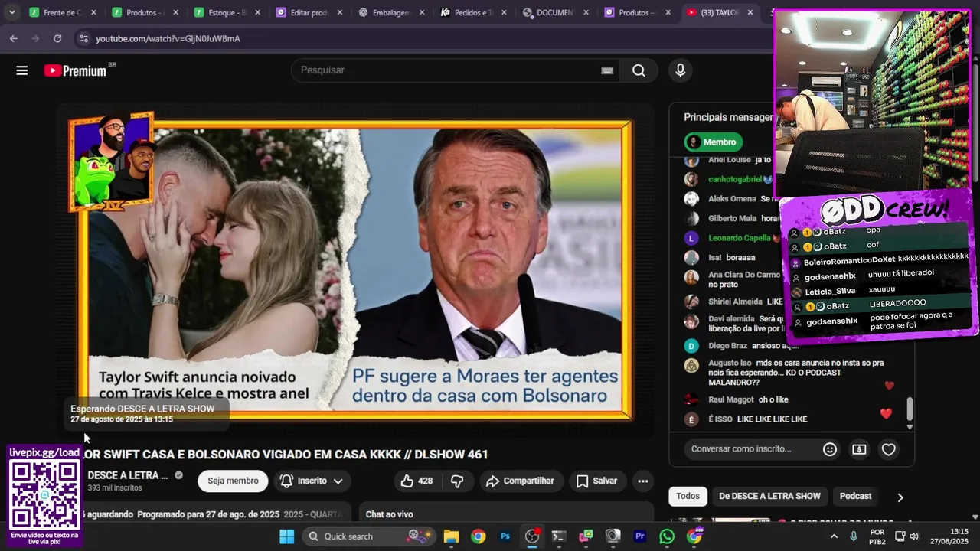Image resolution: width=980 pixels, height=551 pixels.
Task: Go to YouTube Premium home logo
Action: pos(75,70)
